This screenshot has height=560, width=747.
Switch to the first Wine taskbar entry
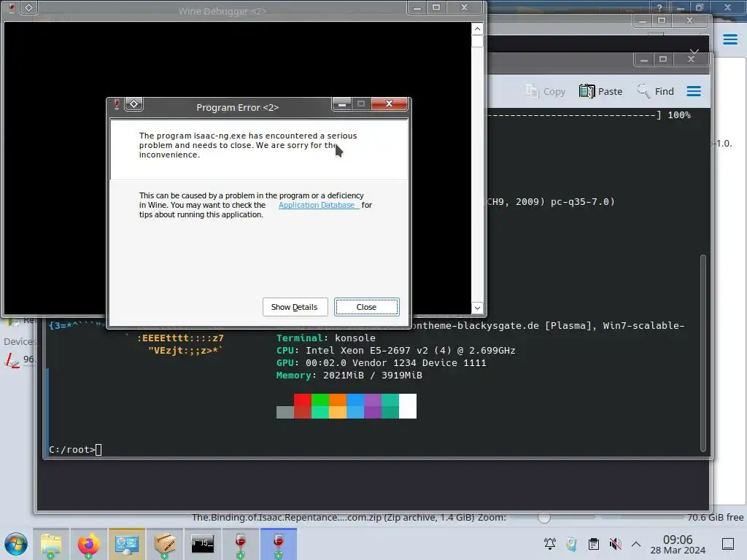pyautogui.click(x=241, y=544)
